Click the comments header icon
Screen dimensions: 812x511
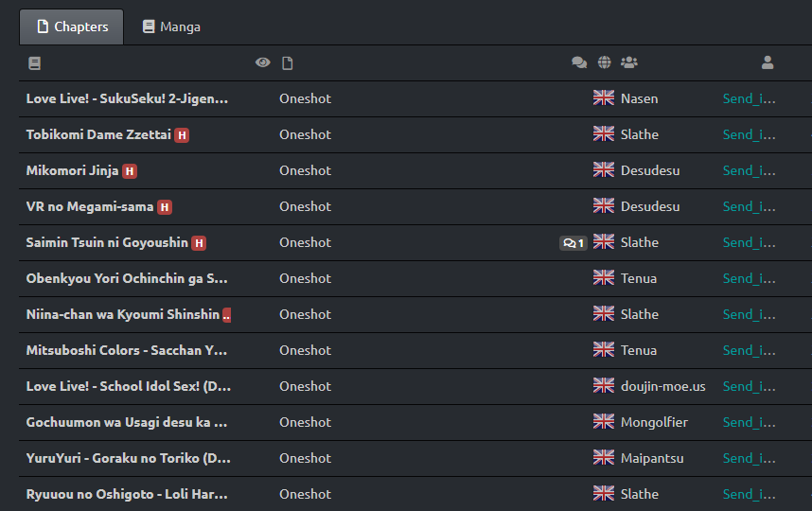pos(579,63)
